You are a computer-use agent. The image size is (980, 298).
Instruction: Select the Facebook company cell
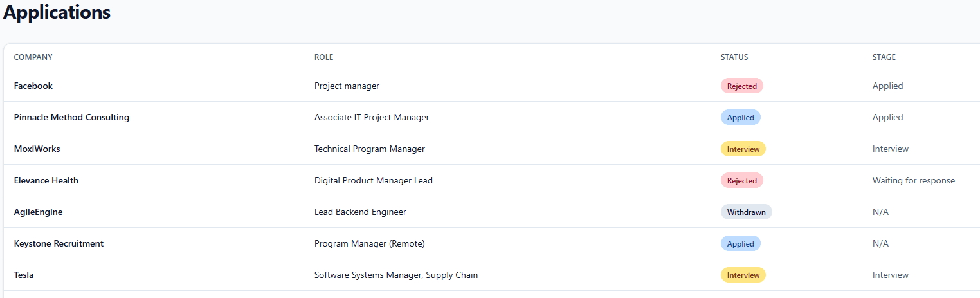click(x=33, y=86)
